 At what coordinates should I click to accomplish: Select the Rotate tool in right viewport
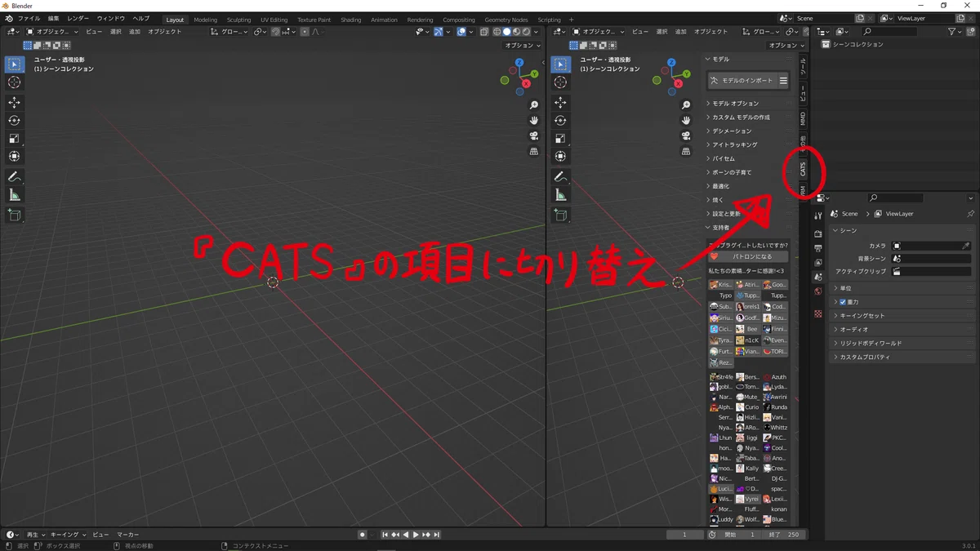point(560,121)
